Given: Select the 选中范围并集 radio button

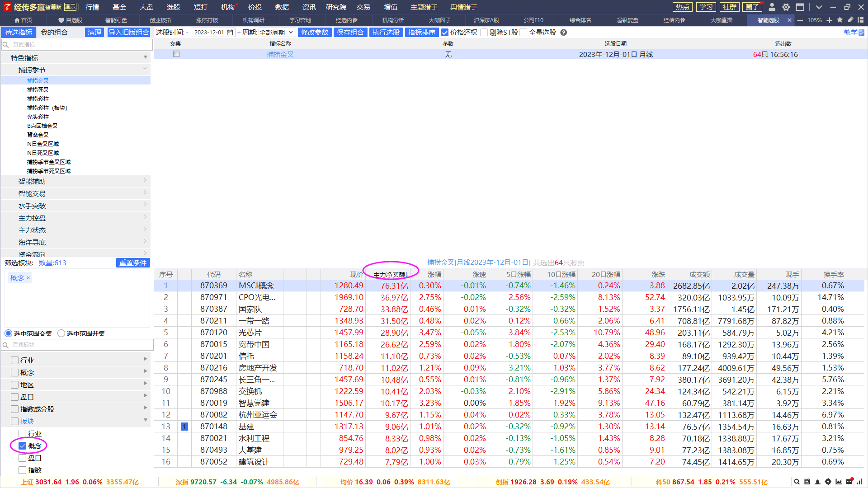Looking at the screenshot, I should click(61, 333).
